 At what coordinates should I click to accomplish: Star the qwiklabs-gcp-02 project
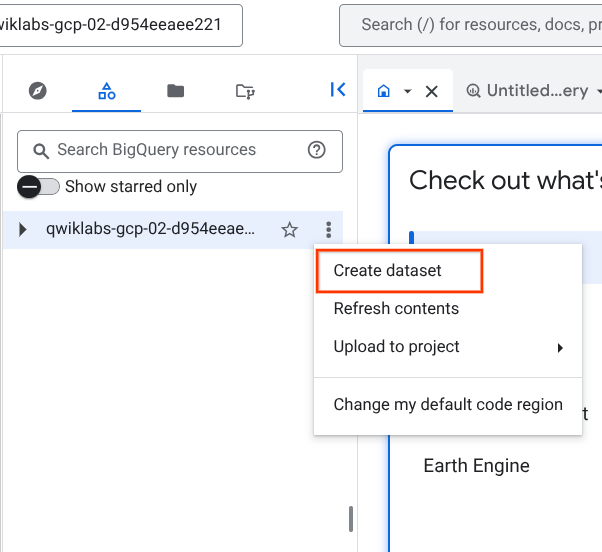click(x=289, y=230)
